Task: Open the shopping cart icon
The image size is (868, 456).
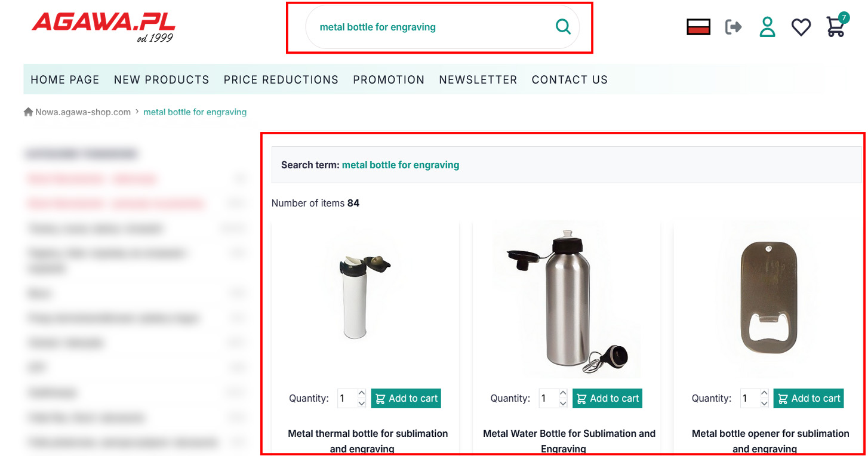Action: coord(835,27)
